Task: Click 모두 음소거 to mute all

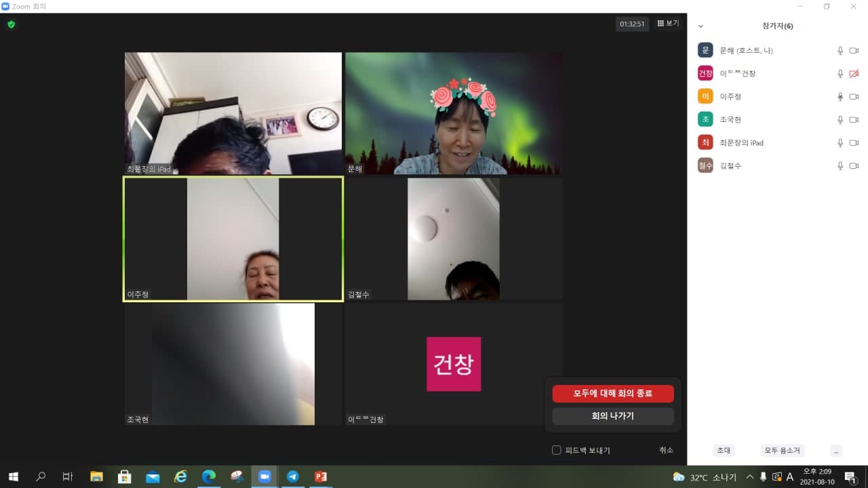Action: (x=783, y=450)
